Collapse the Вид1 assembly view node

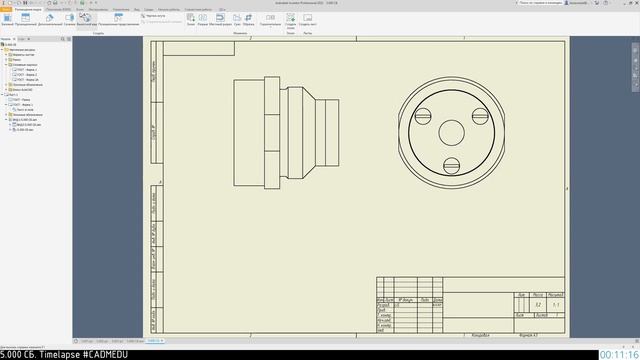pyautogui.click(x=6, y=120)
